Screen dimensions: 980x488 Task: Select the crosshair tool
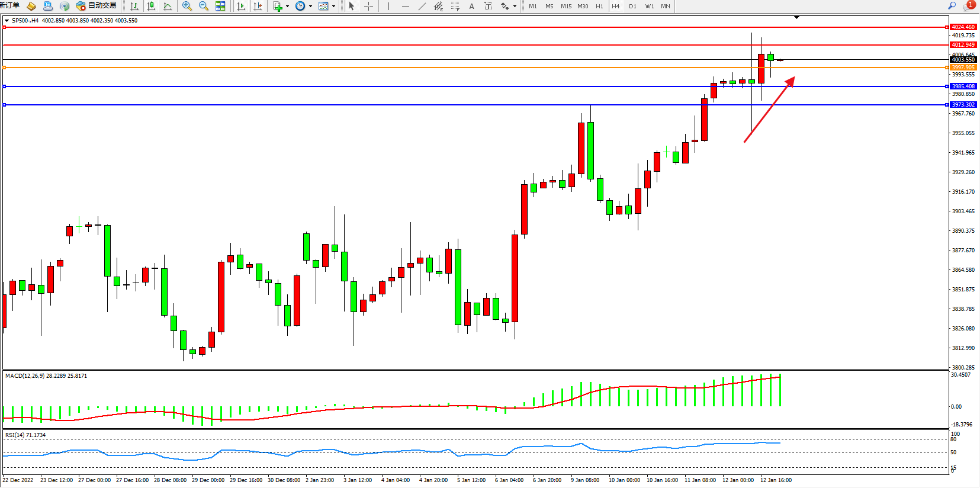(368, 6)
